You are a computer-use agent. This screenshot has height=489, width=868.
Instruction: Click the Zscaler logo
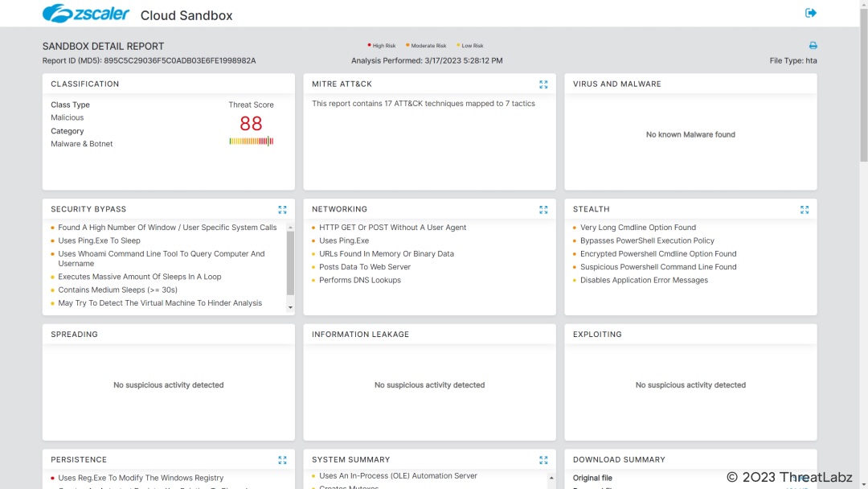86,14
